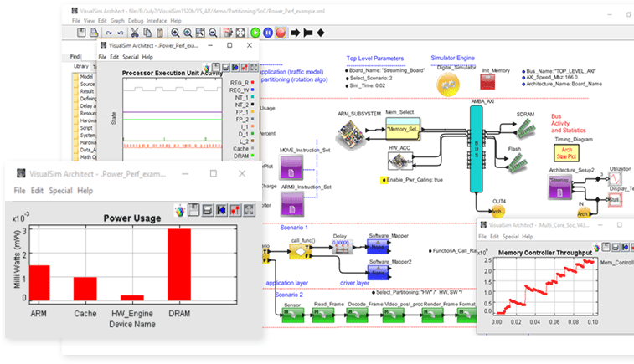Open the Debug menu in main window
Screen dimensions: 634x364
point(134,19)
